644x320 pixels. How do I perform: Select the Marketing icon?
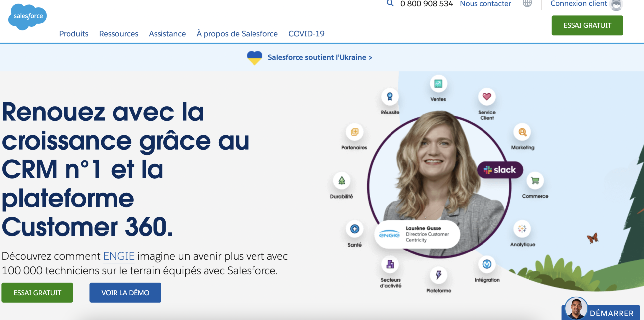tap(522, 132)
